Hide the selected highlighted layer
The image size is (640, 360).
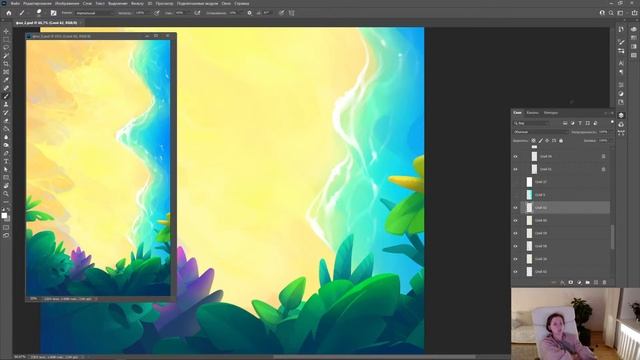516,208
